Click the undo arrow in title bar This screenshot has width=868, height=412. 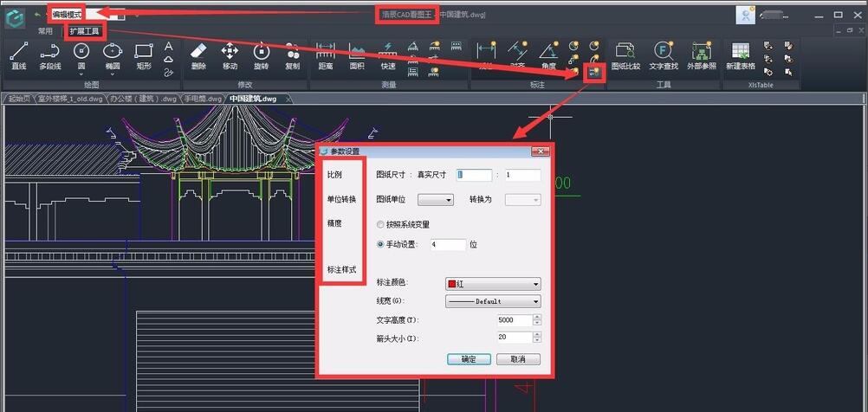pyautogui.click(x=37, y=15)
